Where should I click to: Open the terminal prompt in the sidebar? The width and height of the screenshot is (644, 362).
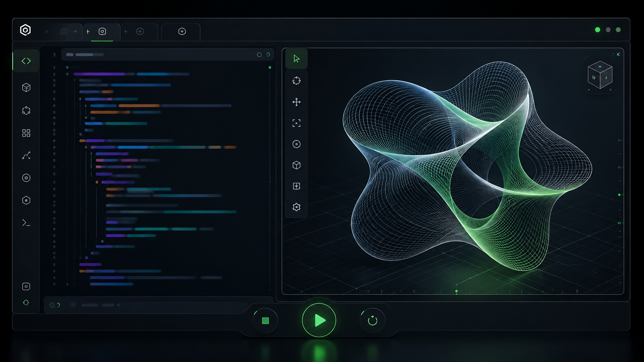[x=26, y=223]
